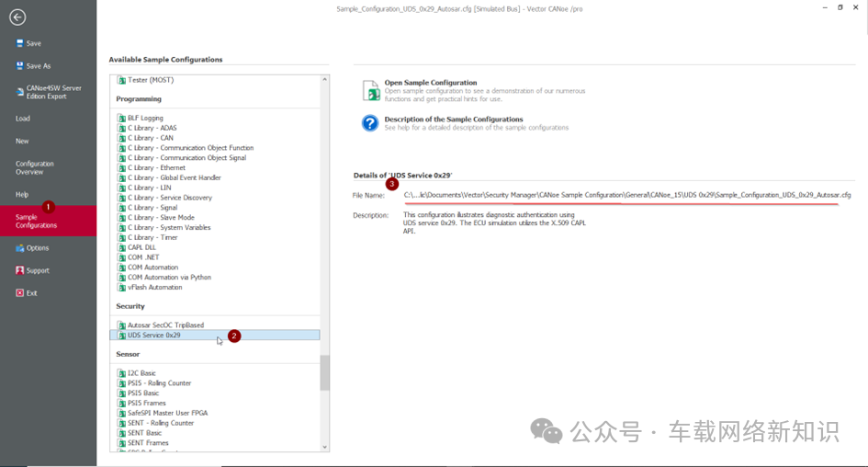The width and height of the screenshot is (868, 467).
Task: Click the list scrollbar down arrow
Action: [325, 447]
